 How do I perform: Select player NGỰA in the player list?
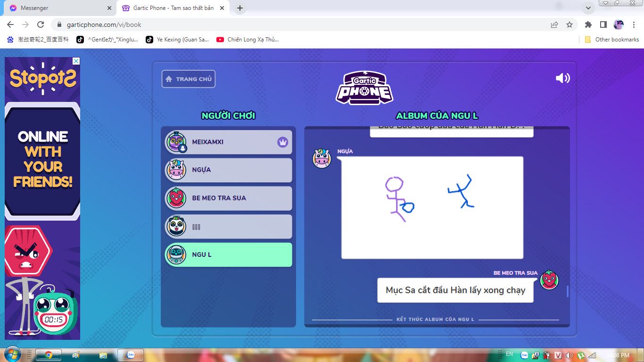[228, 170]
